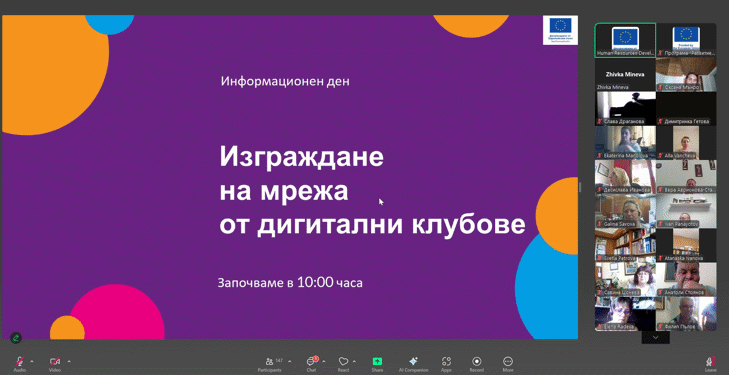
Task: Expand the caret beside React
Action: point(354,361)
